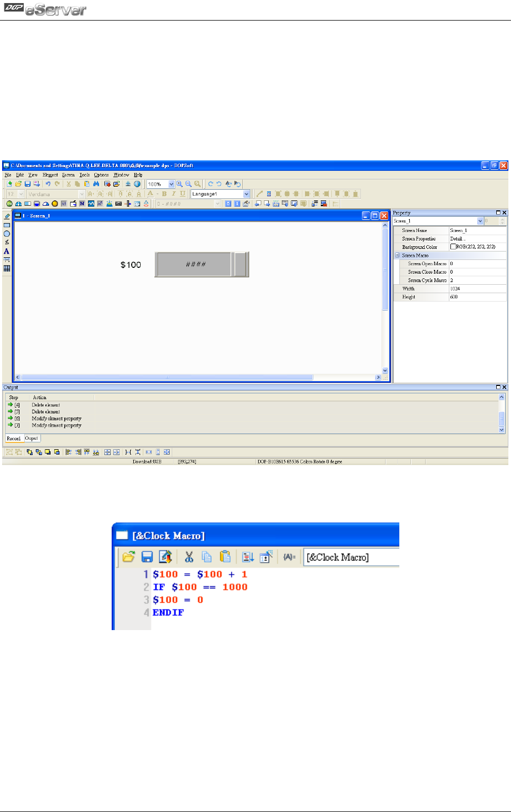This screenshot has height=812, width=511.
Task: Click the Underline 'U' formatting icon
Action: tap(183, 194)
